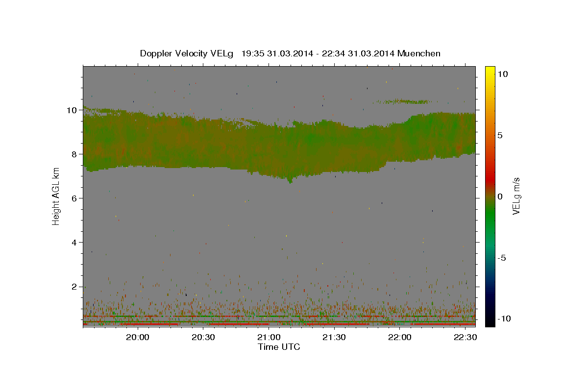588x392 pixels.
Task: Select the 21:30 time tick label
Action: click(x=334, y=338)
